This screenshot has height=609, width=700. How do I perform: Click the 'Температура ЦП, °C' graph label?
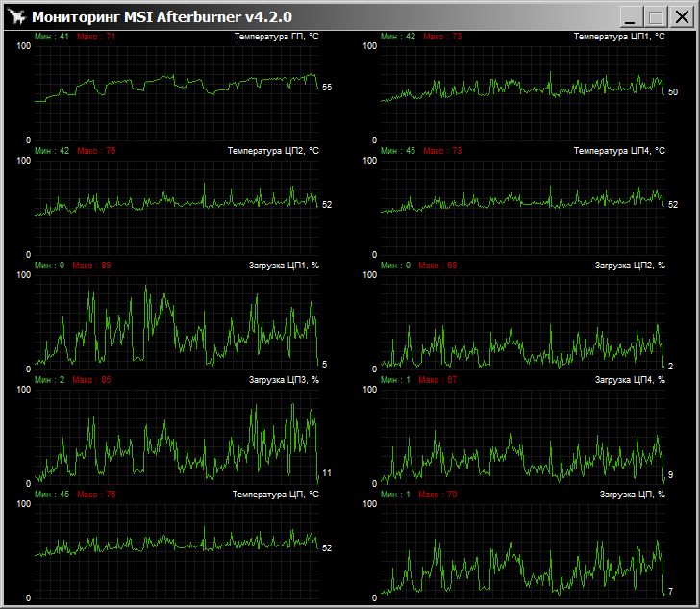tap(275, 495)
